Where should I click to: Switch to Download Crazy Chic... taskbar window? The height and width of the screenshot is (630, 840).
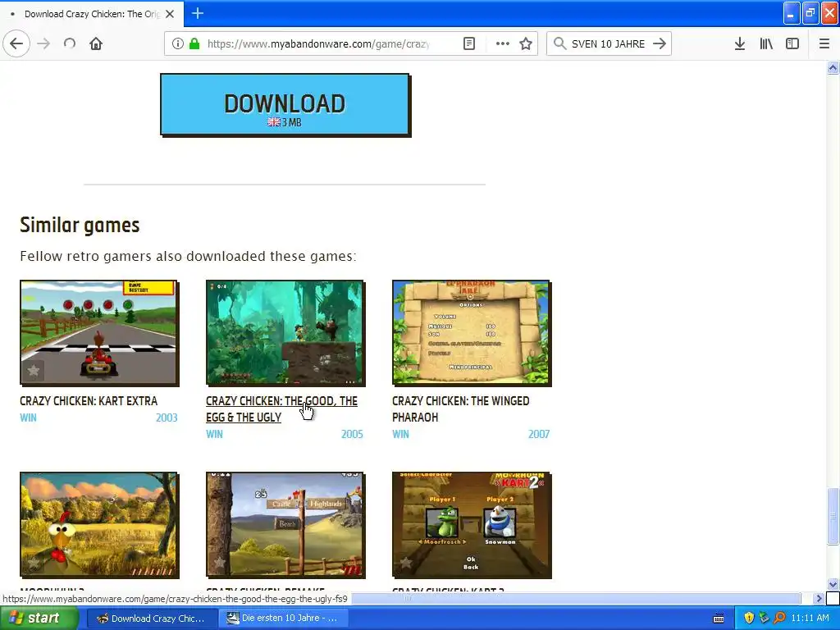point(152,619)
